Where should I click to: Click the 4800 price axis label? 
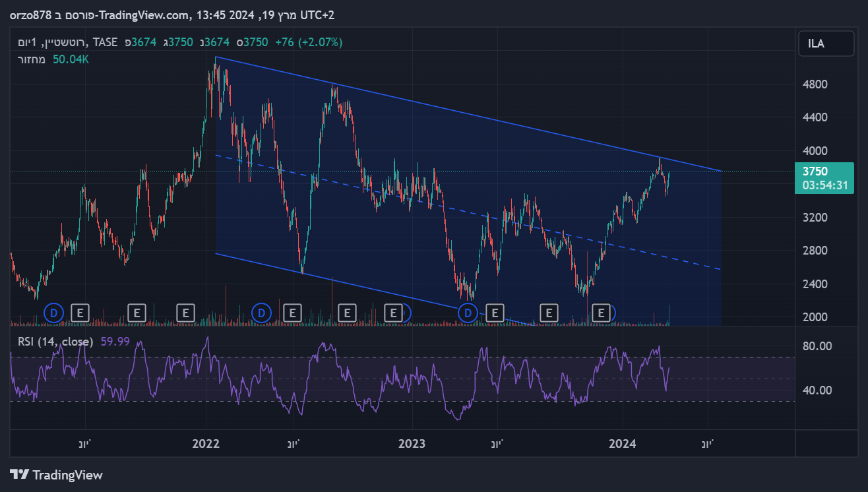point(816,84)
